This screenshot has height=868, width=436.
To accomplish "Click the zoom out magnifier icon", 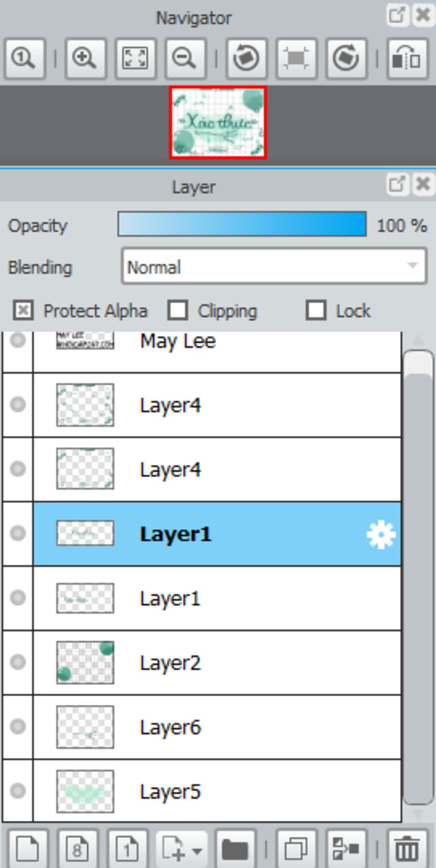I will 185,58.
